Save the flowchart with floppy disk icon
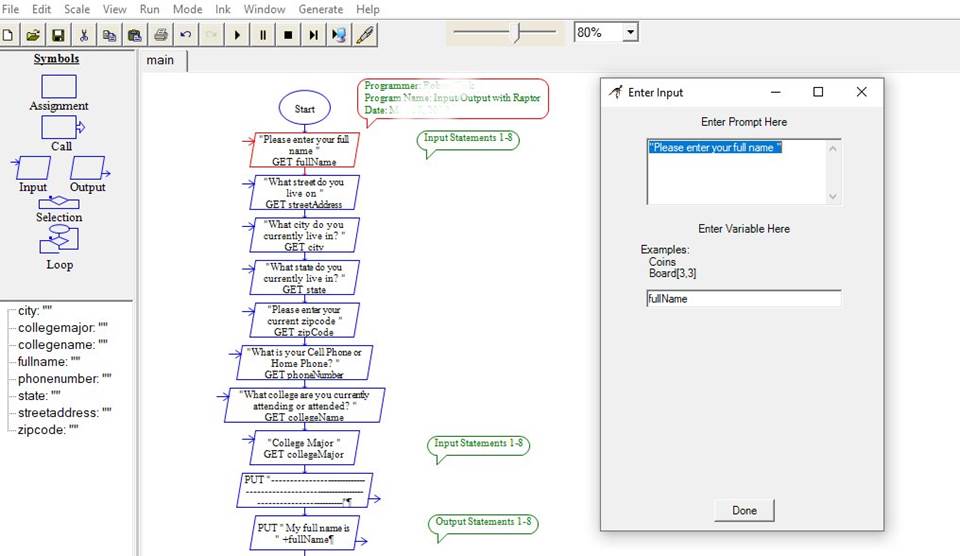 pos(58,35)
